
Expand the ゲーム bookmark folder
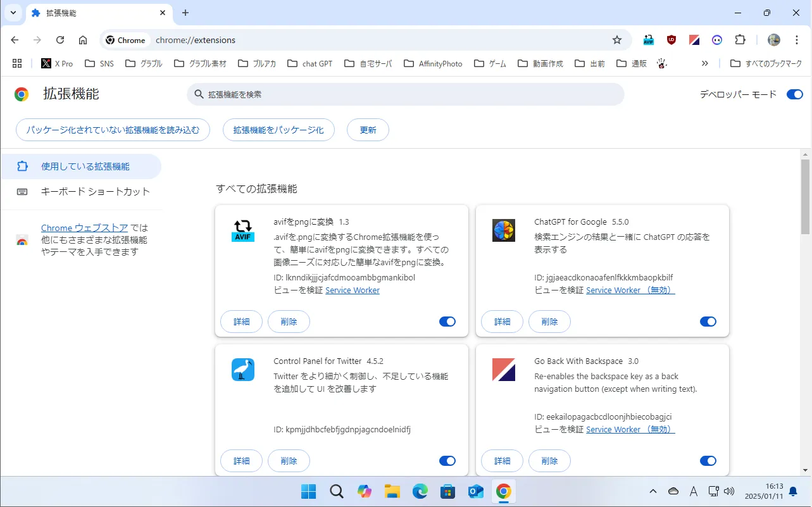[490, 63]
